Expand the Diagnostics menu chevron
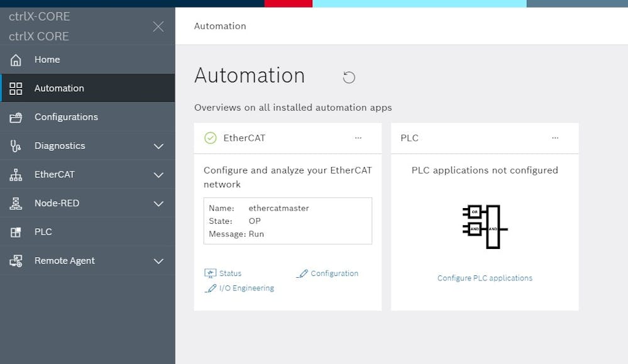628x364 pixels. click(x=158, y=146)
